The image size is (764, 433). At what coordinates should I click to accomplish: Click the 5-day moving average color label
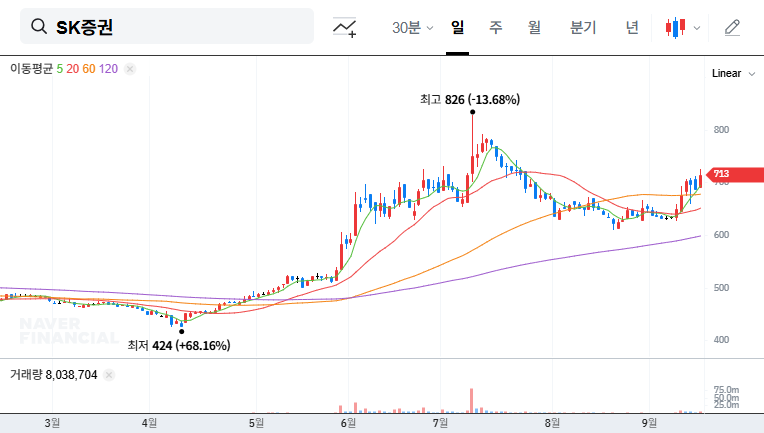pos(59,69)
